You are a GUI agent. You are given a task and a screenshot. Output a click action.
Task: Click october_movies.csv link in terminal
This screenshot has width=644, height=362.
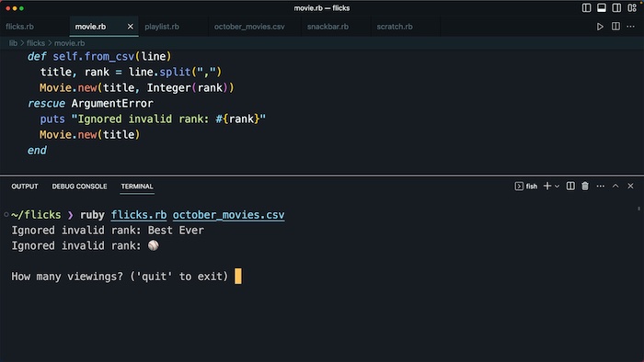pos(228,215)
